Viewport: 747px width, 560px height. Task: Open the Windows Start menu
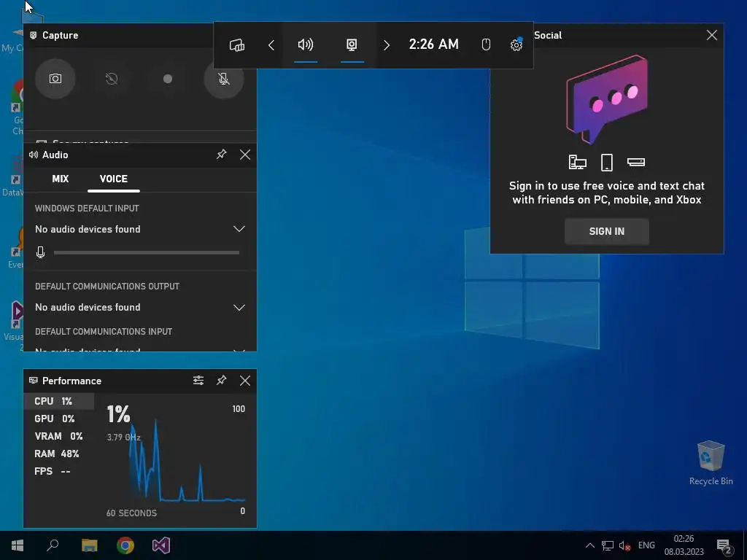(18, 545)
